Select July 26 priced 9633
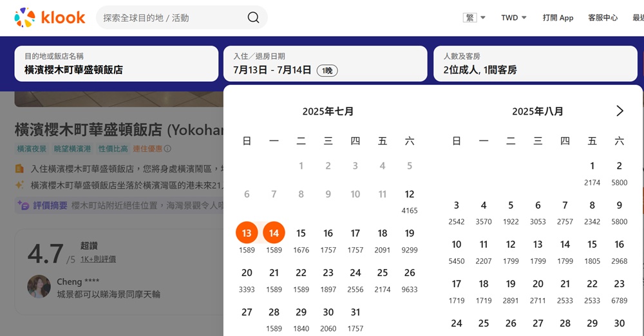Screen dimensions: 644x336 pos(410,280)
